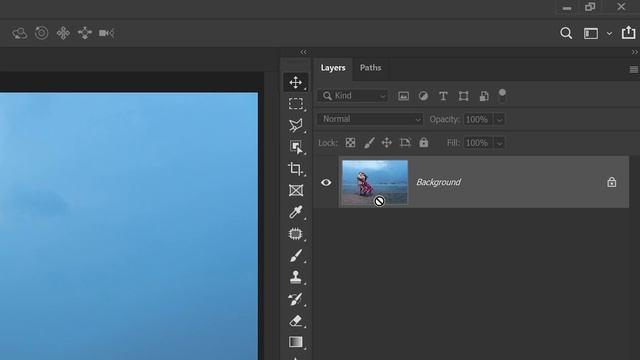
Task: Select the Eraser tool
Action: click(x=296, y=321)
